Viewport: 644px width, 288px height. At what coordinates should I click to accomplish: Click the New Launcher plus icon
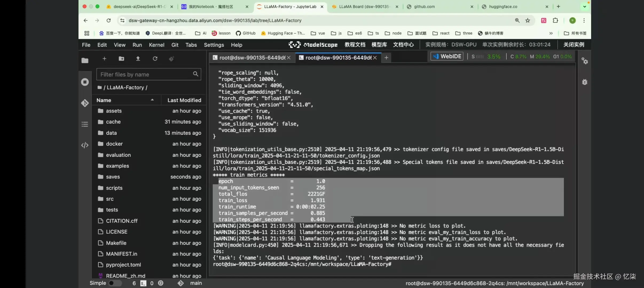(x=104, y=59)
